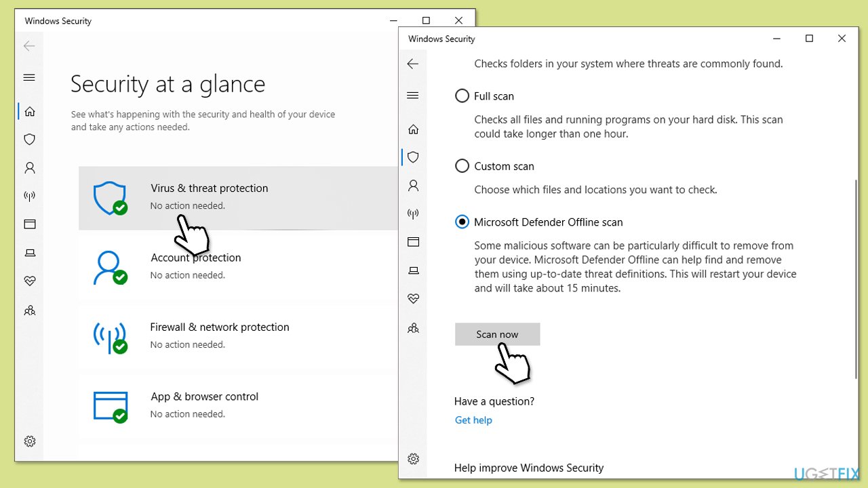Click the Scan now button
Image resolution: width=868 pixels, height=488 pixels.
point(497,334)
